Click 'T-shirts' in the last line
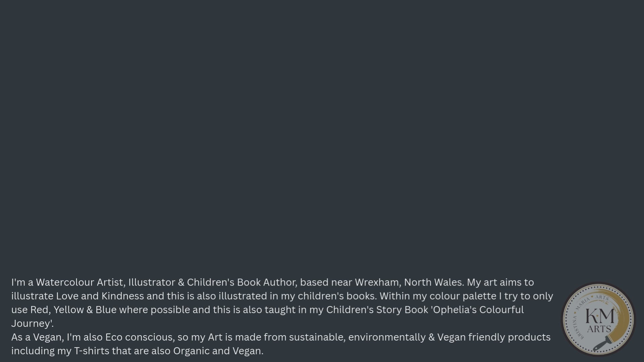644x362 pixels. click(x=92, y=351)
